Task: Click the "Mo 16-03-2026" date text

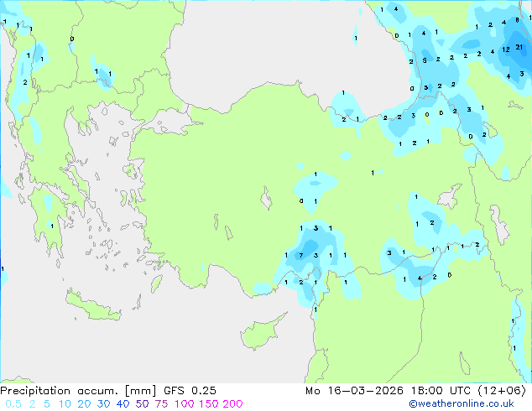Action: [x=355, y=391]
